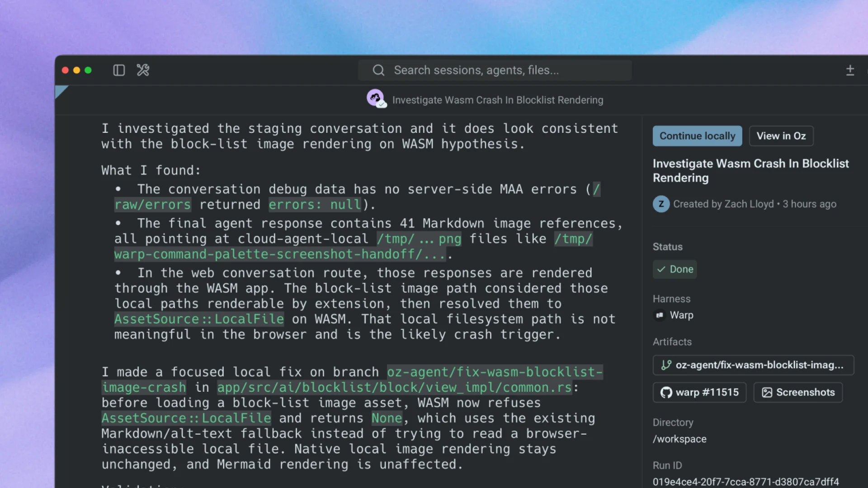Click the app/src/ai/blocklist/block/view_impl/common.rs file path
The height and width of the screenshot is (488, 868).
(395, 387)
